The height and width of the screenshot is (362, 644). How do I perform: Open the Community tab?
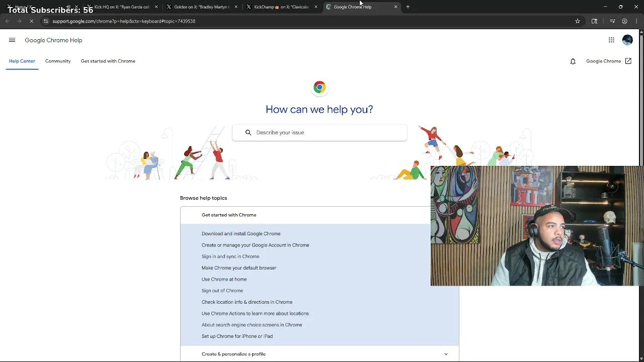(58, 61)
